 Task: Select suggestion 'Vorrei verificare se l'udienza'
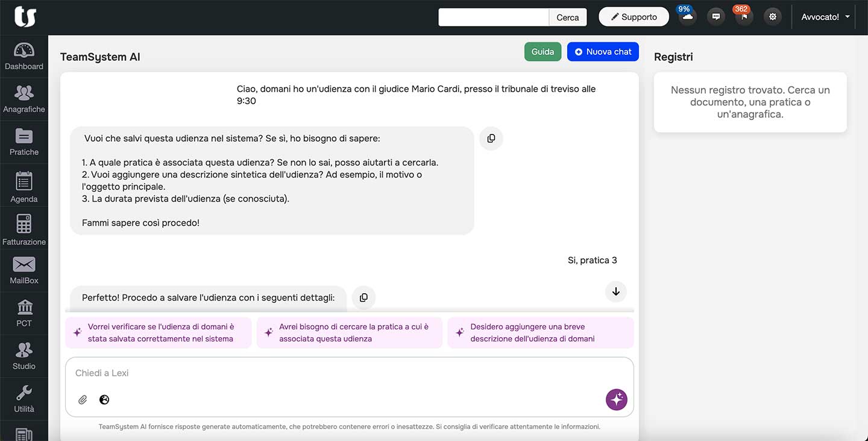(159, 332)
